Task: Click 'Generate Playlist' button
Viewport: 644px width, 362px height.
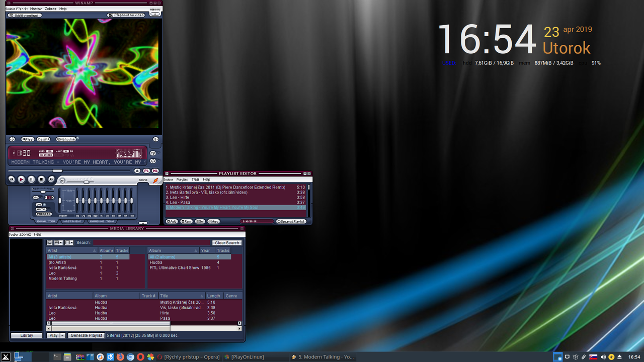Action: click(x=86, y=335)
